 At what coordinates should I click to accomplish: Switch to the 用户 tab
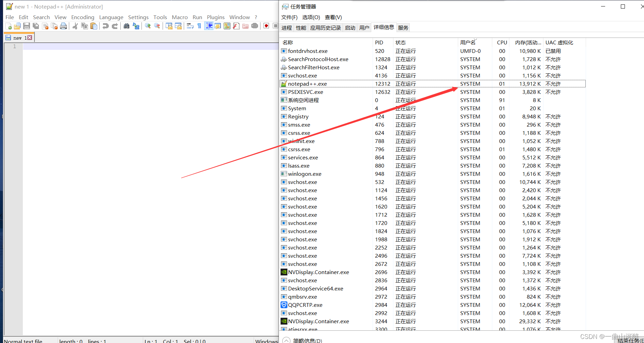(364, 28)
